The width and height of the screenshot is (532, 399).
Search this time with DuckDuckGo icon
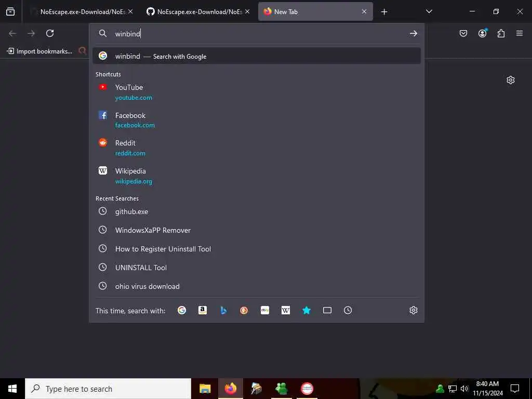[244, 311]
